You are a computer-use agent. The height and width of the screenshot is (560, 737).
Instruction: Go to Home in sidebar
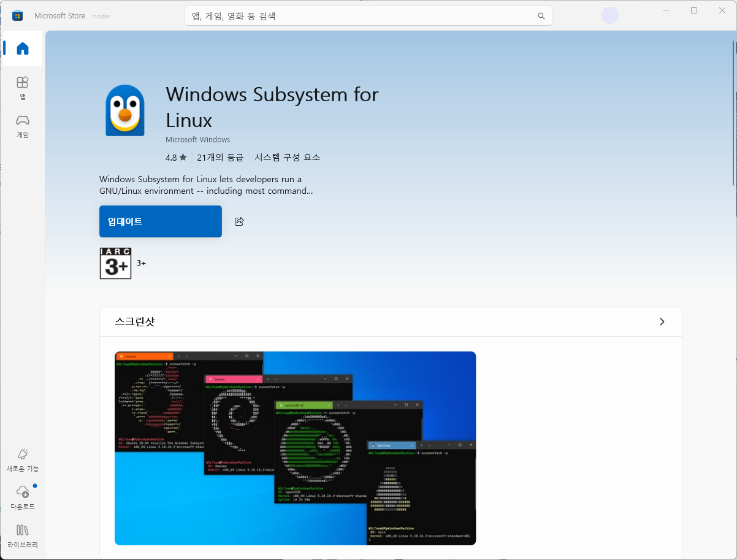click(23, 48)
